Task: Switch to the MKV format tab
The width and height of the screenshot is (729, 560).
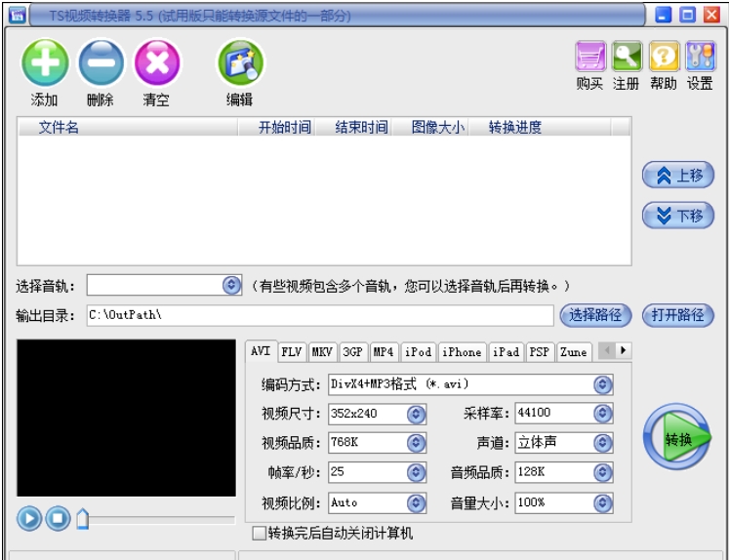Action: pyautogui.click(x=322, y=352)
